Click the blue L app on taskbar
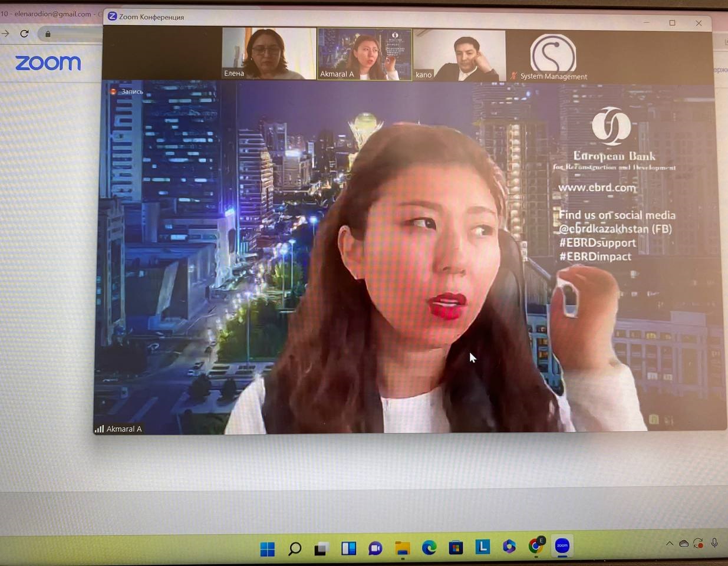 [x=483, y=547]
